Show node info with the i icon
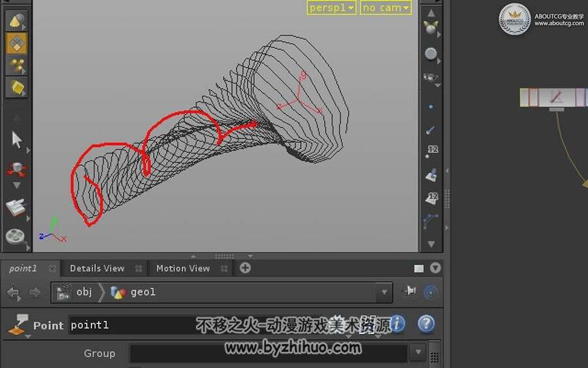The width and height of the screenshot is (588, 368). (397, 324)
